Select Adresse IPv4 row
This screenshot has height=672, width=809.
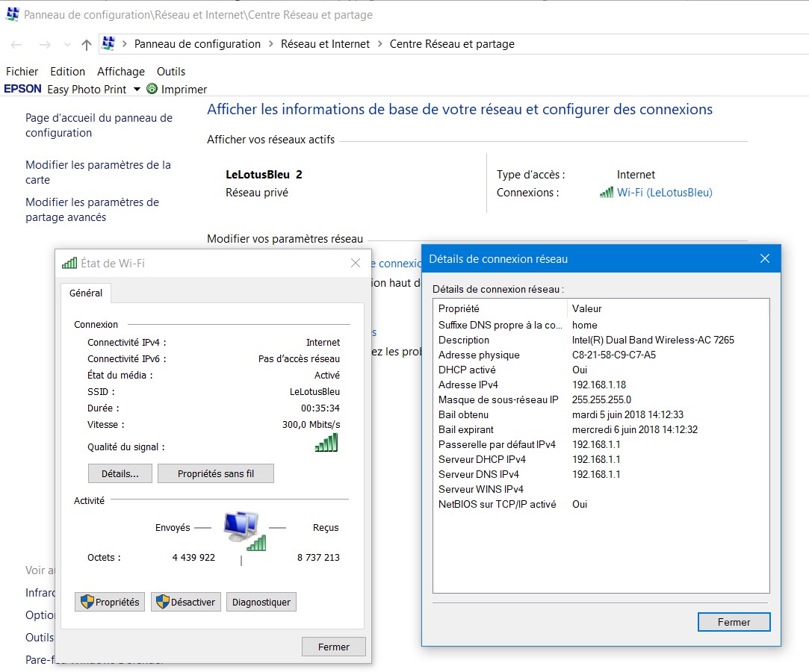click(601, 385)
